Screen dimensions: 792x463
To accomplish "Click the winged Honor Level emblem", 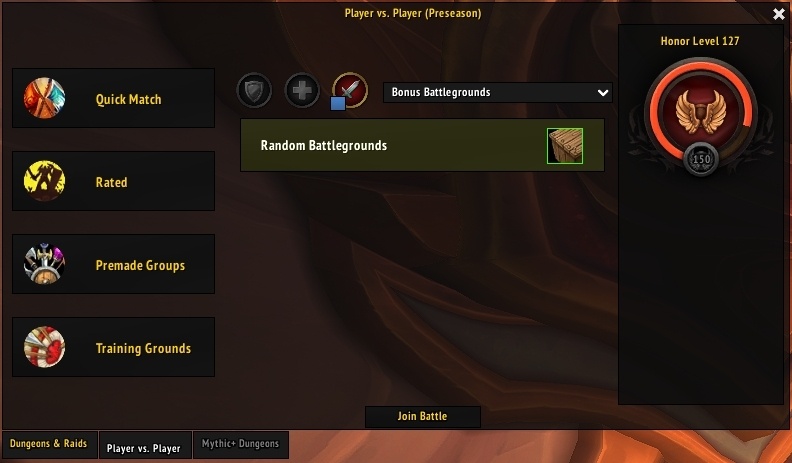I will coord(701,111).
